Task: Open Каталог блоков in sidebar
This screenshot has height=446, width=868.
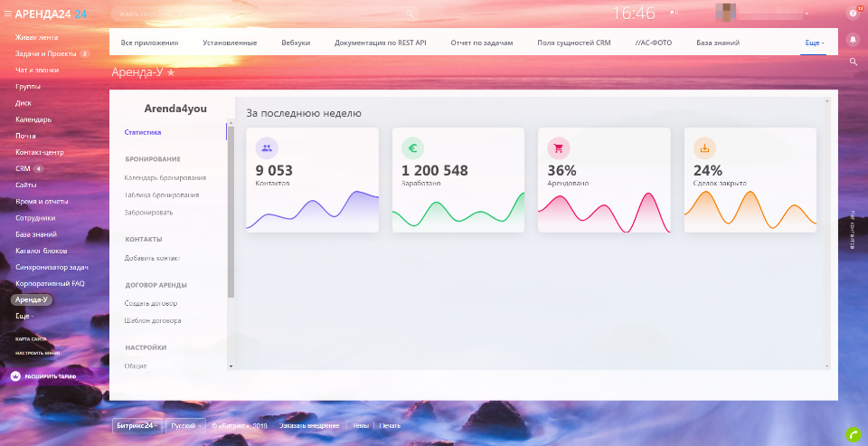Action: tap(42, 251)
